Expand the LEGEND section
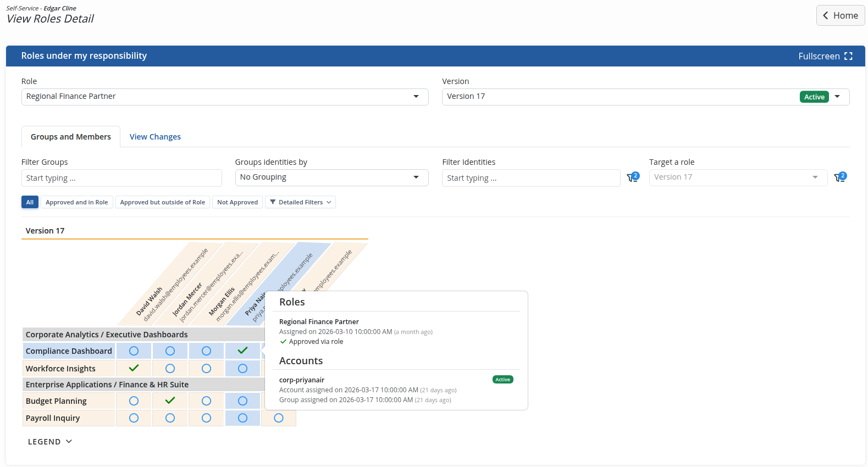 tap(50, 442)
